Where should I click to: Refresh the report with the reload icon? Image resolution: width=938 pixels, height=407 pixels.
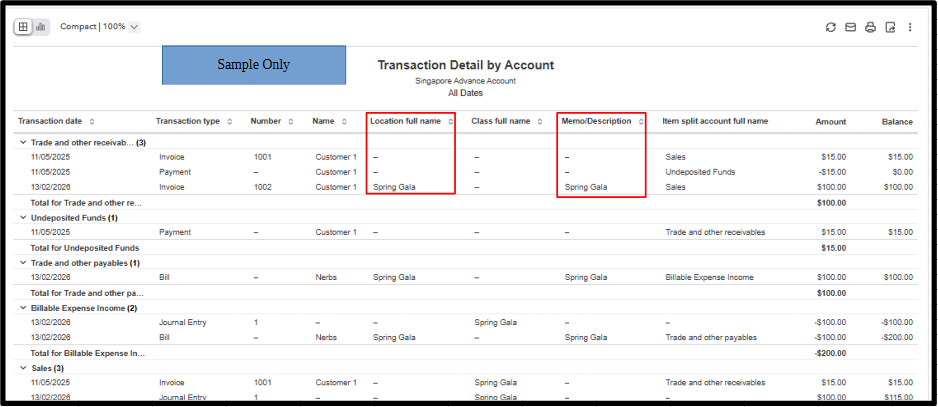[830, 28]
